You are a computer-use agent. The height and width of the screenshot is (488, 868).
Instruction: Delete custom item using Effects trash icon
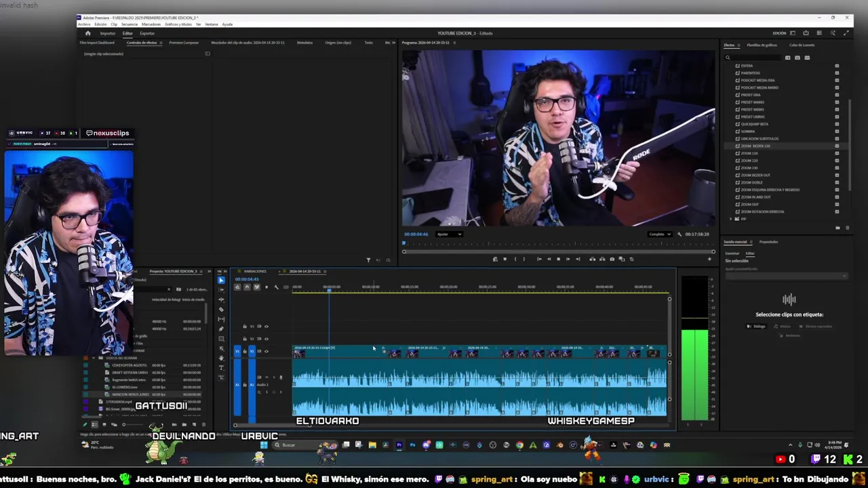847,228
